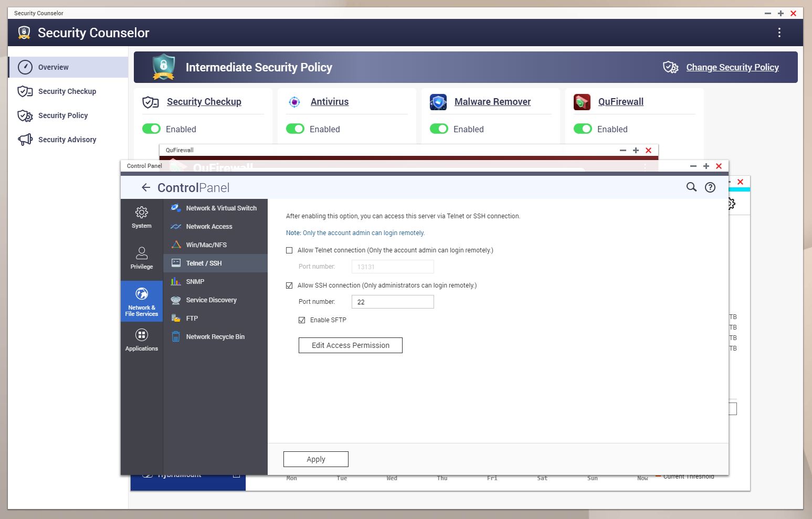Toggle Security Checkup enabled switch
The height and width of the screenshot is (519, 812).
pos(151,129)
